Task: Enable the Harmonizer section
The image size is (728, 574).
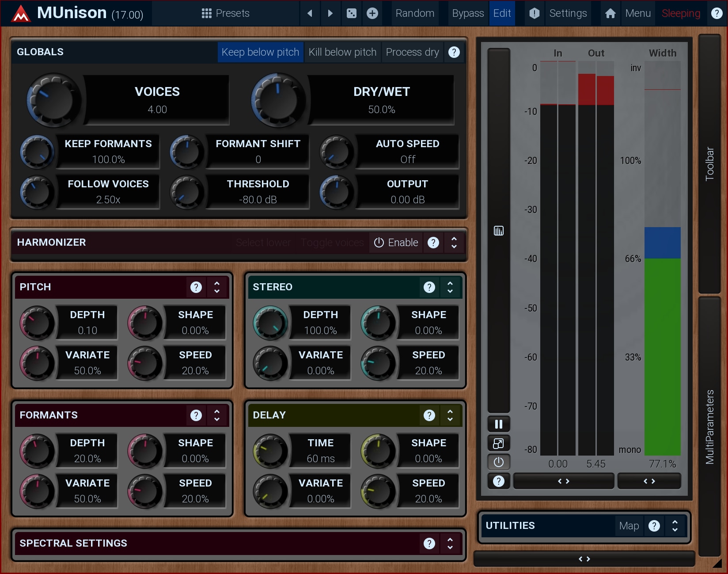Action: pyautogui.click(x=396, y=243)
